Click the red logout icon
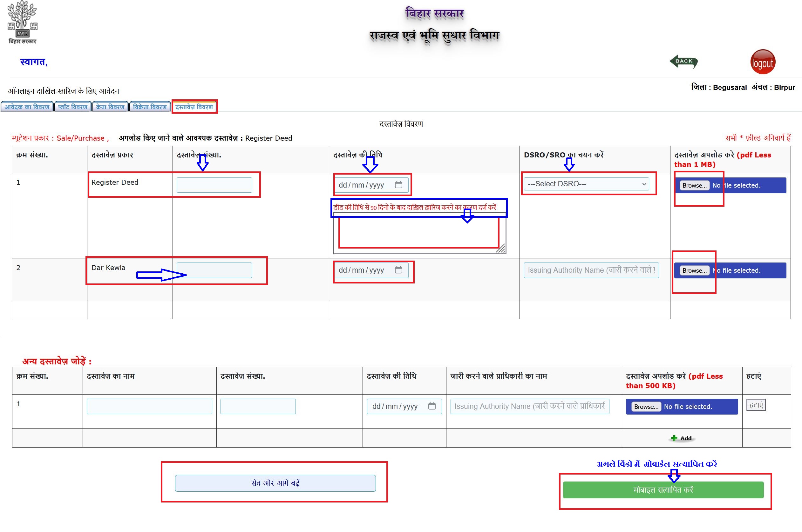Image resolution: width=802 pixels, height=532 pixels. pyautogui.click(x=762, y=62)
